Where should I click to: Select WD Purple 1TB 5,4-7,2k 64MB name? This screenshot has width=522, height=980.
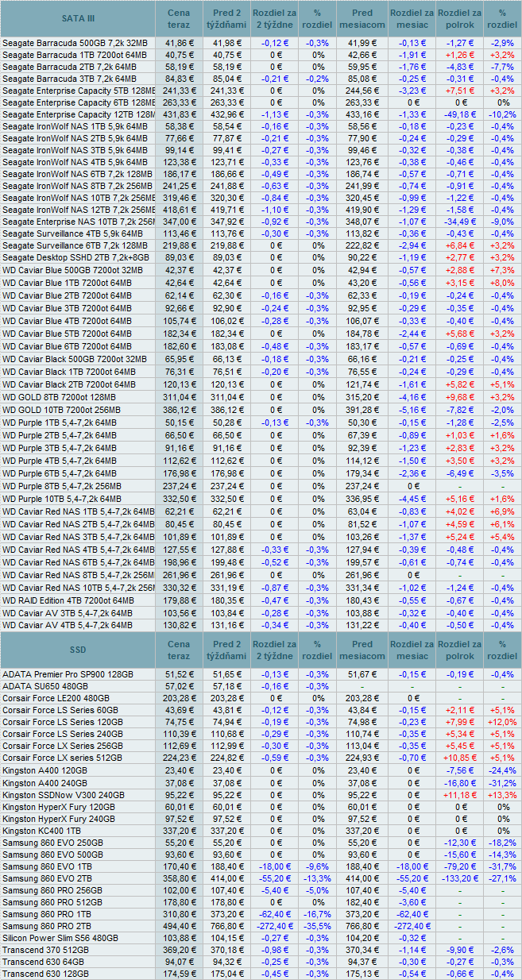coord(60,423)
